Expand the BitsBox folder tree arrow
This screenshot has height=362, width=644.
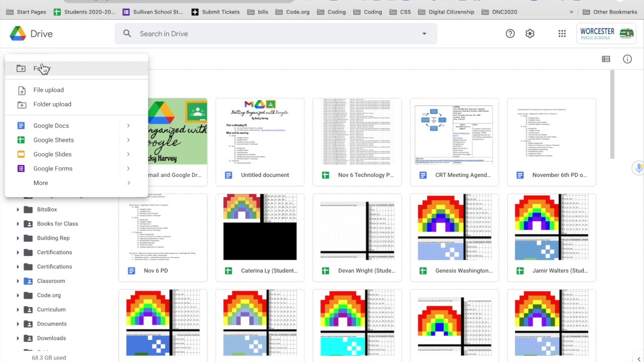18,209
